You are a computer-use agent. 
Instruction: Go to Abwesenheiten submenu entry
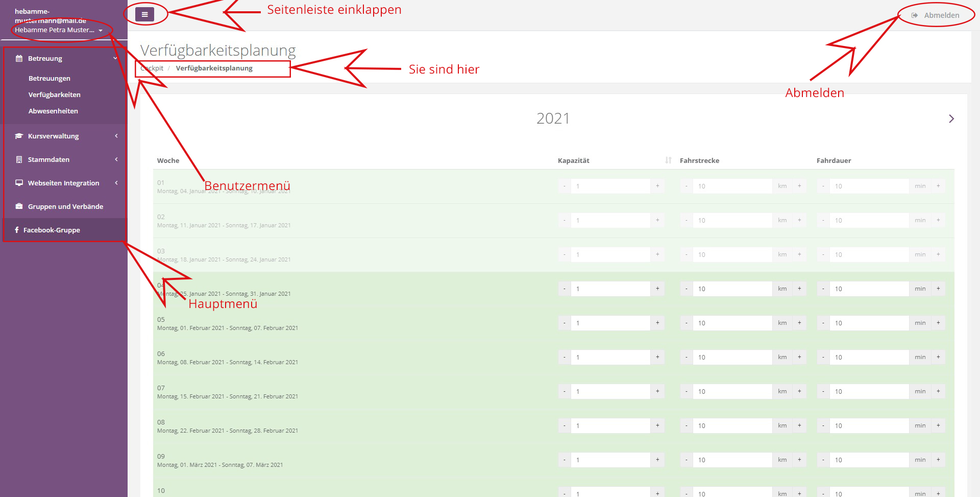click(53, 111)
